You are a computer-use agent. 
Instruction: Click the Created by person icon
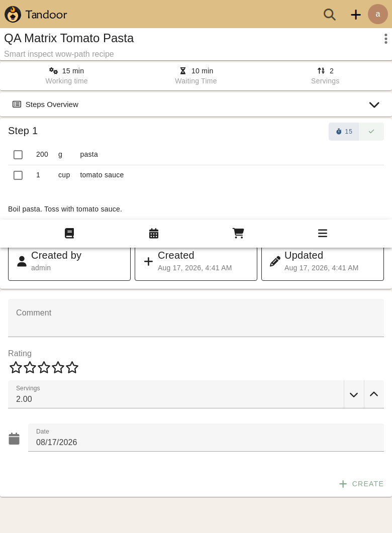22,261
